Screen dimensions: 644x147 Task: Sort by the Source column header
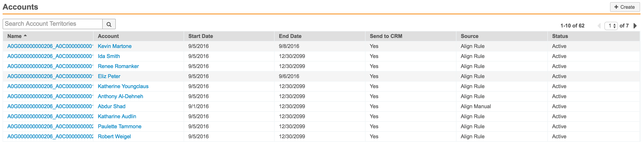tap(469, 36)
